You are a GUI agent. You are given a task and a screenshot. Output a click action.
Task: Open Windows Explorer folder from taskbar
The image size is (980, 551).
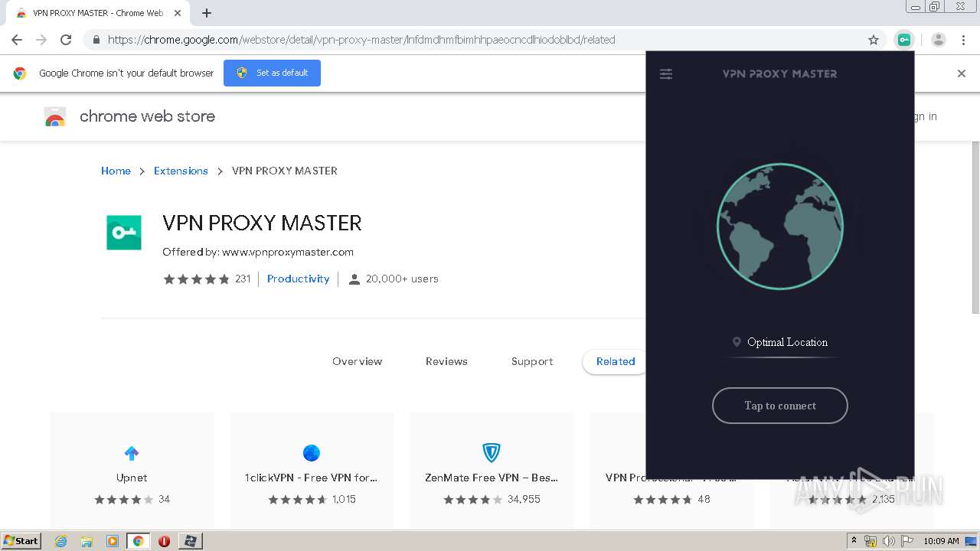[87, 541]
